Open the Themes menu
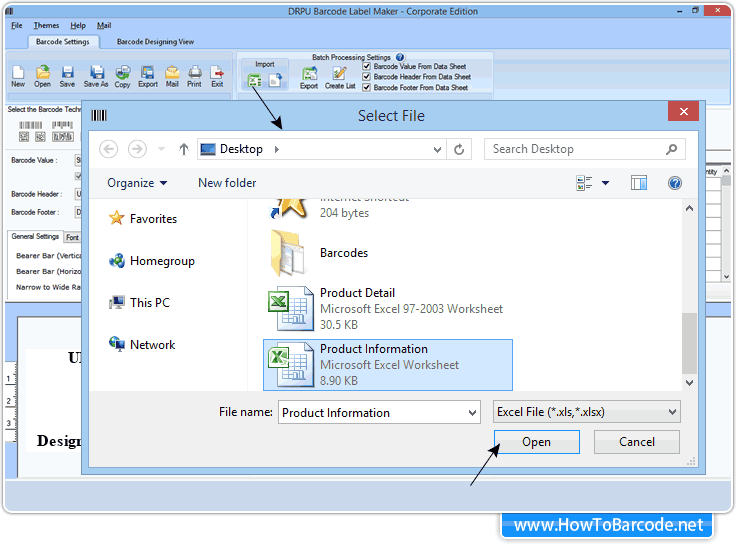736x545 pixels. pos(46,25)
